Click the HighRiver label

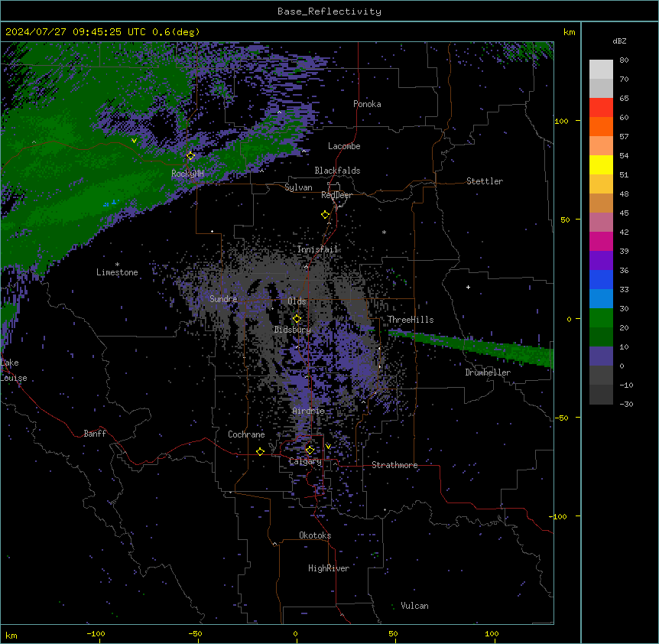click(x=328, y=568)
